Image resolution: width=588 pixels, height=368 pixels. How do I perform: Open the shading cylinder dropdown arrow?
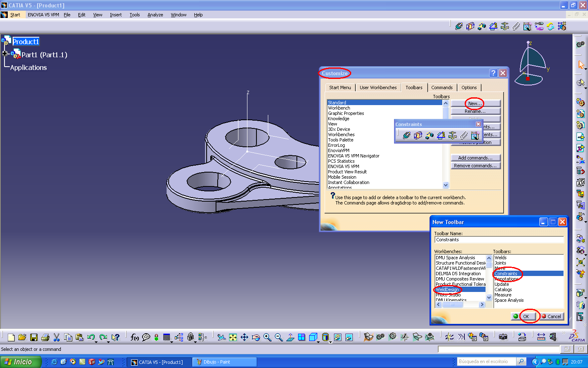[330, 342]
